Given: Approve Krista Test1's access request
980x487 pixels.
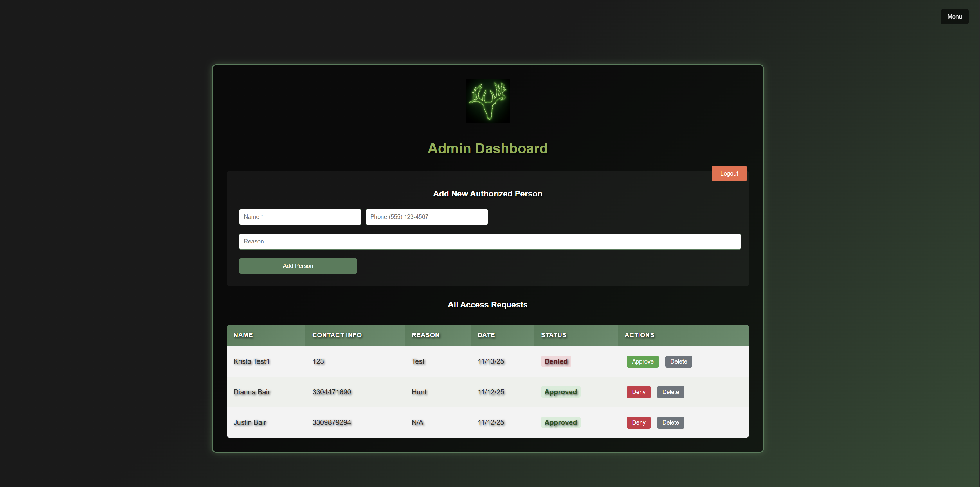Looking at the screenshot, I should [x=642, y=361].
